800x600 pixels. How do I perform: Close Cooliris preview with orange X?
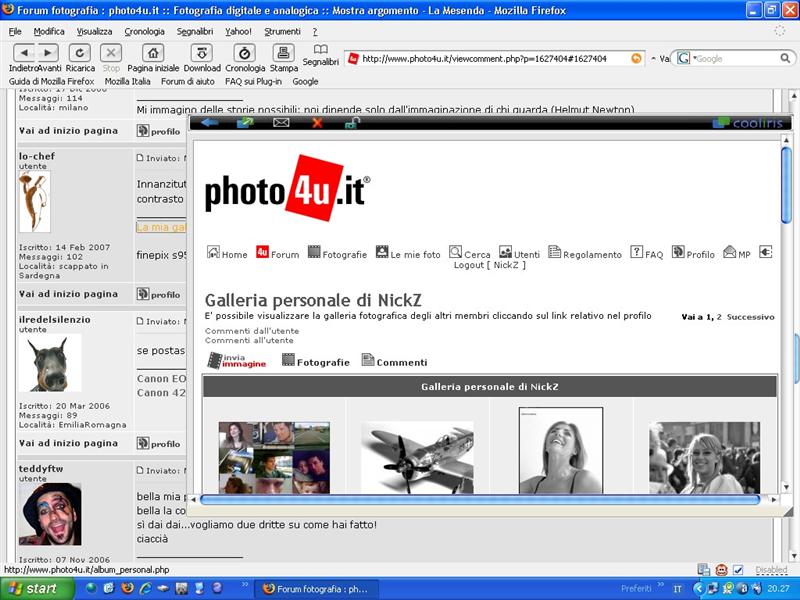[317, 122]
